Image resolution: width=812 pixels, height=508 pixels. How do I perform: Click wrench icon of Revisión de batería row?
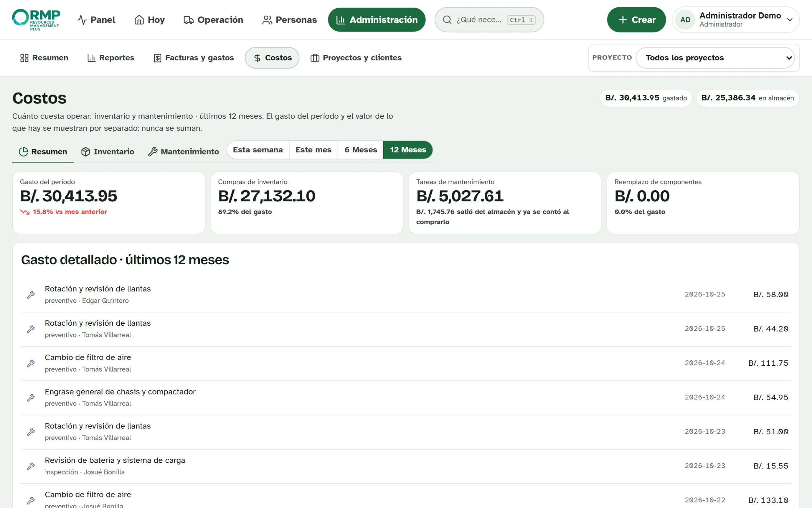pos(31,466)
